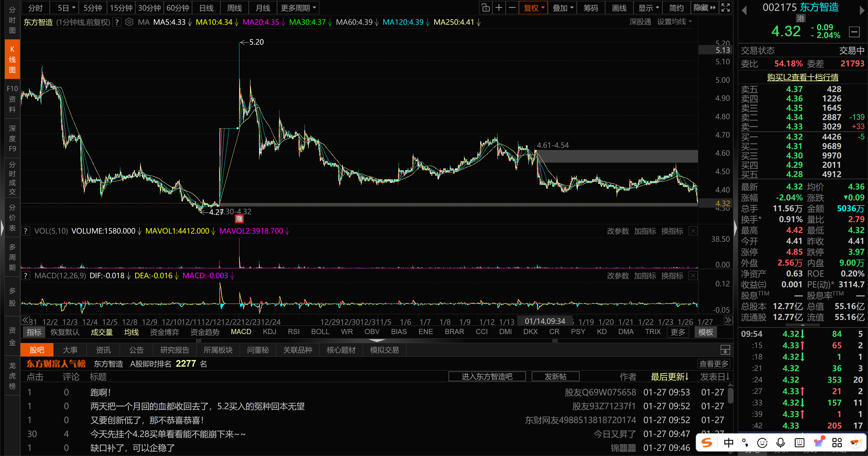Toggle the 隐藏 side panel button
This screenshot has width=868, height=456.
coord(704,8)
